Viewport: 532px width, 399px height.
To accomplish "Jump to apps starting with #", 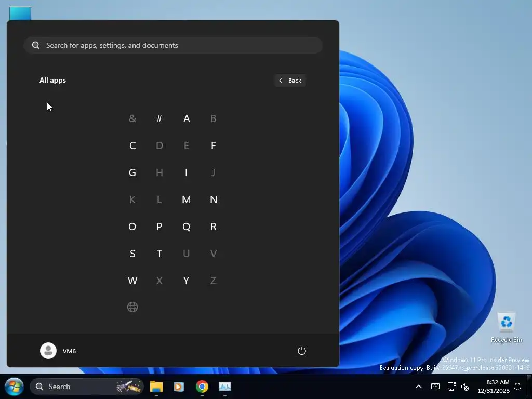I will tap(159, 118).
